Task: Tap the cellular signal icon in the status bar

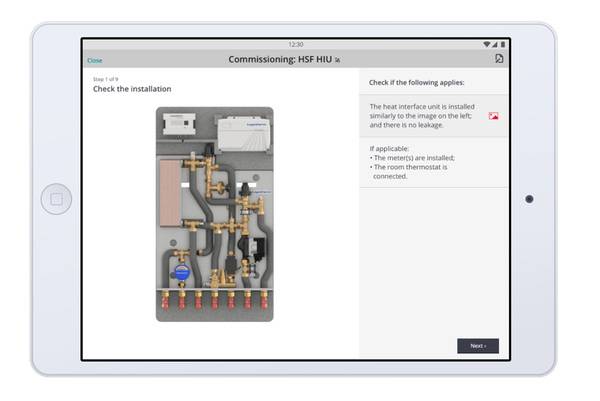Action: pos(494,44)
